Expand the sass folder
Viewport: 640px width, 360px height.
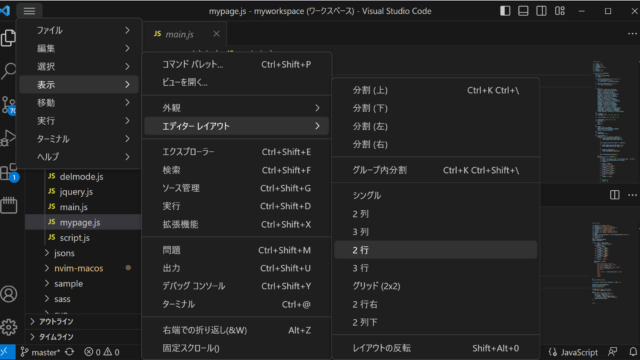click(83, 299)
